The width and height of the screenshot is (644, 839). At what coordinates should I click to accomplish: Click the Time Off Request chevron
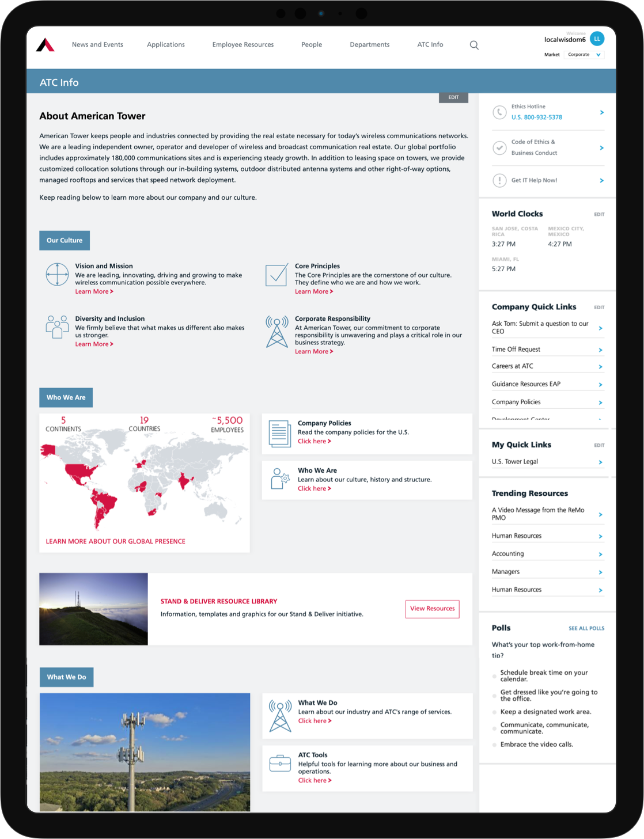[600, 350]
